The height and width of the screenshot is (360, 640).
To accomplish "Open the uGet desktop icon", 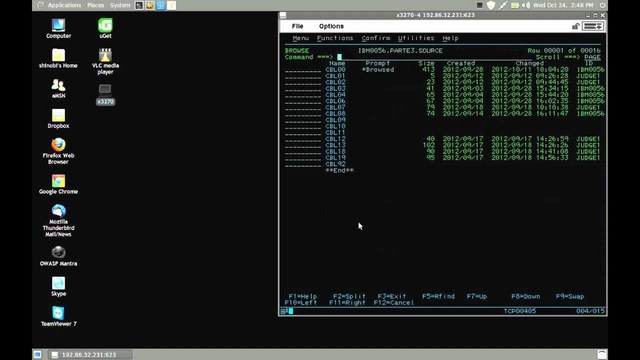I will [x=105, y=28].
